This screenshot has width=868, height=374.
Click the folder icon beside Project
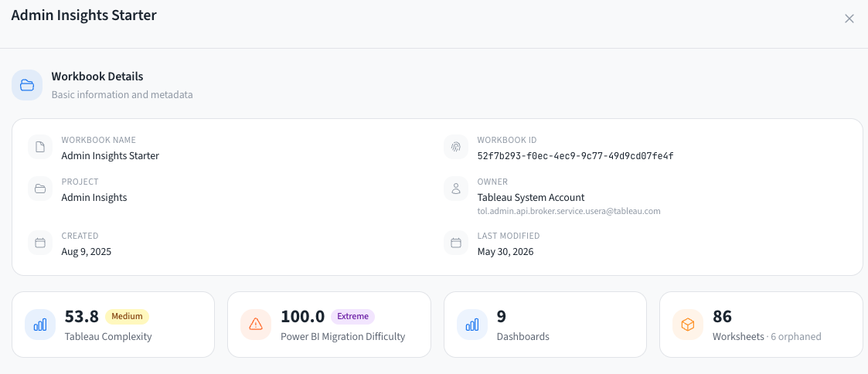click(40, 189)
